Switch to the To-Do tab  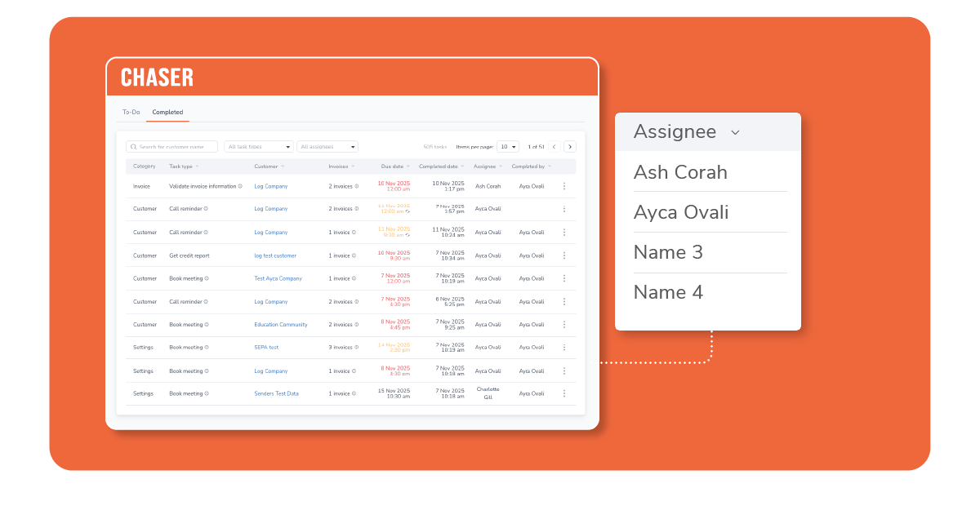(x=131, y=112)
